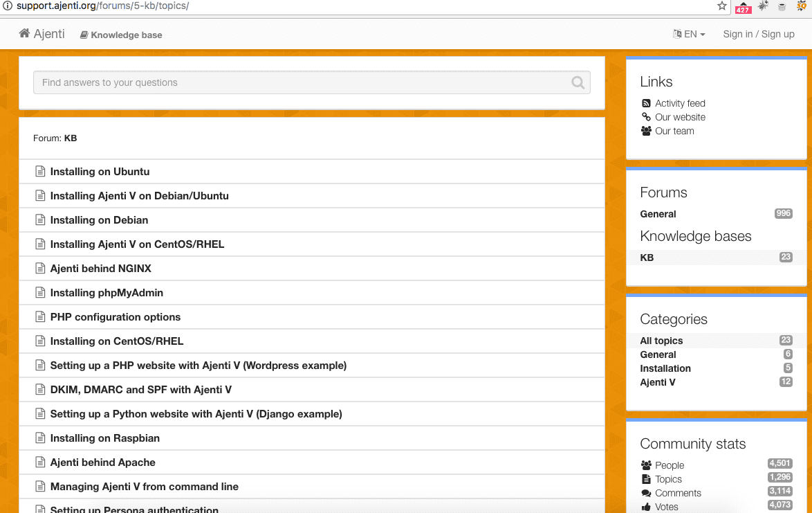The height and width of the screenshot is (513, 812).
Task: Open the Ajenti behind NGINX article
Action: click(x=100, y=269)
